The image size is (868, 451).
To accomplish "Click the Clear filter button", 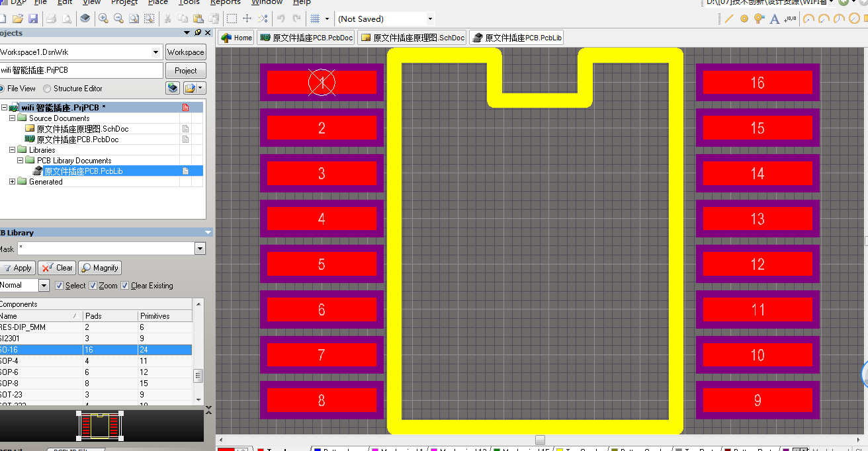I will [x=57, y=268].
